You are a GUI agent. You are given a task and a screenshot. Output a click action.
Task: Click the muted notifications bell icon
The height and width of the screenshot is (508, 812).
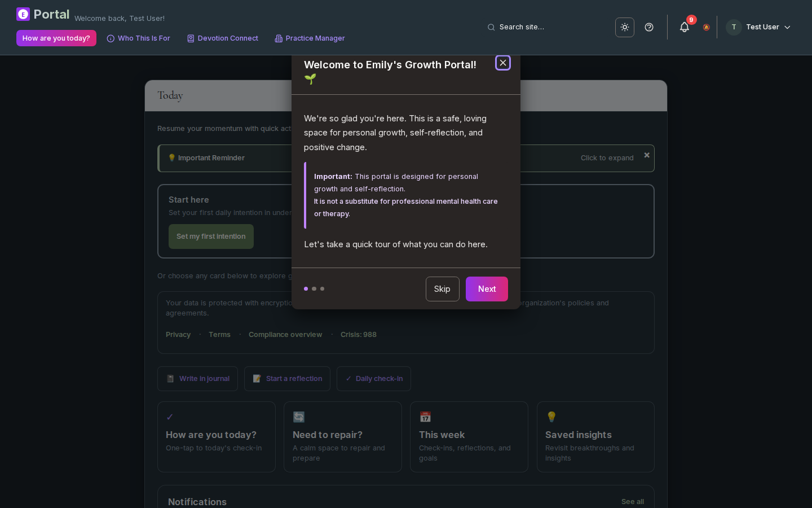tap(706, 27)
